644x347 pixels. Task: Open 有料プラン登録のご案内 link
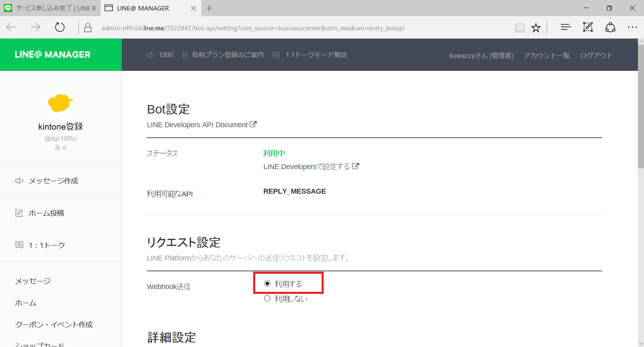click(x=227, y=55)
